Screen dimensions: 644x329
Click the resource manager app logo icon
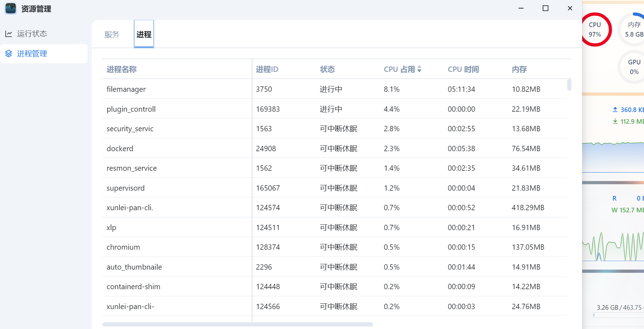(x=11, y=9)
